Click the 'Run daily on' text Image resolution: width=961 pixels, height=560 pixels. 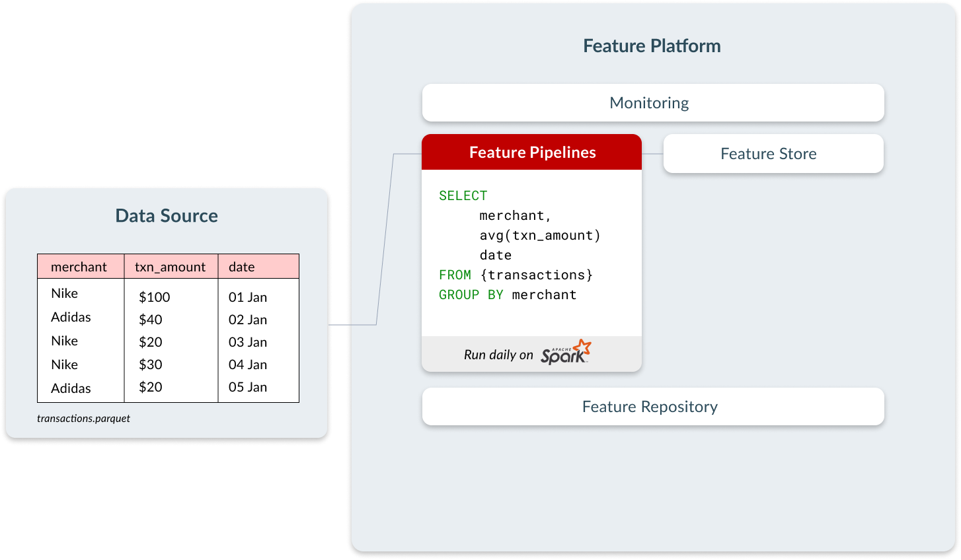click(498, 355)
